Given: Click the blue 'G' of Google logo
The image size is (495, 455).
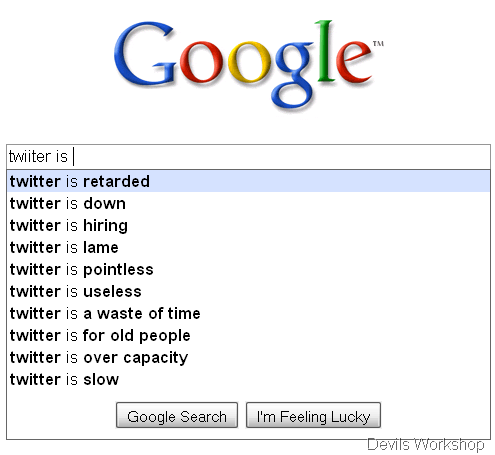Looking at the screenshot, I should 145,53.
